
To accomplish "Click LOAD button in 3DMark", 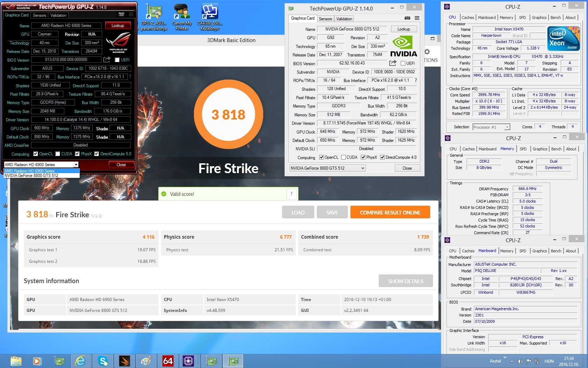I will click(x=298, y=212).
